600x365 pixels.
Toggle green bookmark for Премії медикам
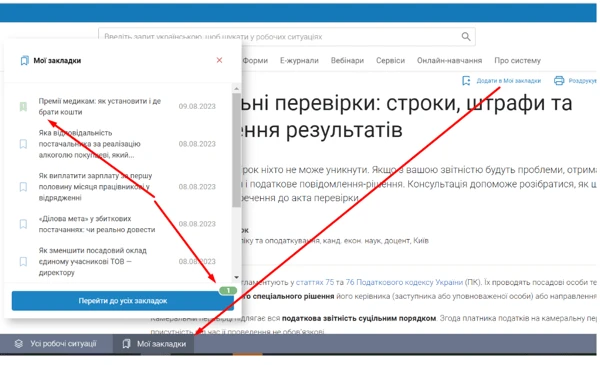click(x=23, y=106)
